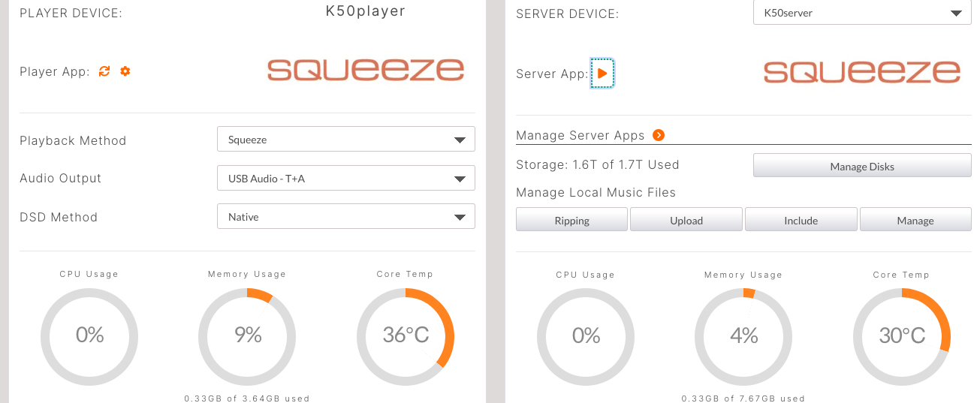The width and height of the screenshot is (980, 403).
Task: Click the player Squeeze logo
Action: point(366,70)
